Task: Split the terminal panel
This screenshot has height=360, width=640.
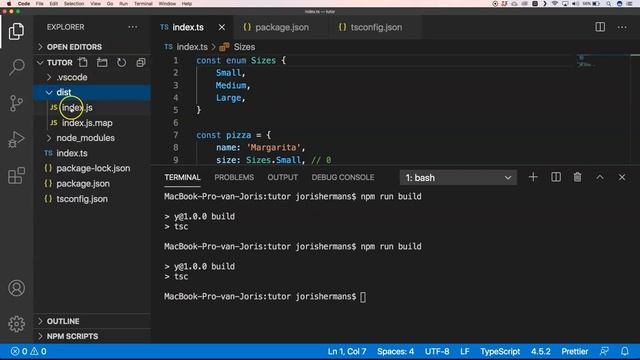Action: [x=556, y=177]
